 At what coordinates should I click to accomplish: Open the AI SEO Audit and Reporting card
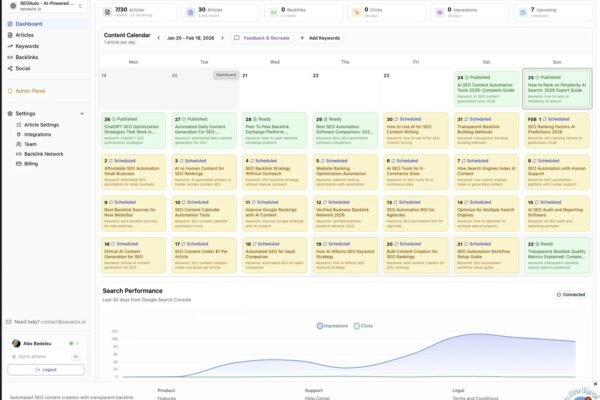557,214
